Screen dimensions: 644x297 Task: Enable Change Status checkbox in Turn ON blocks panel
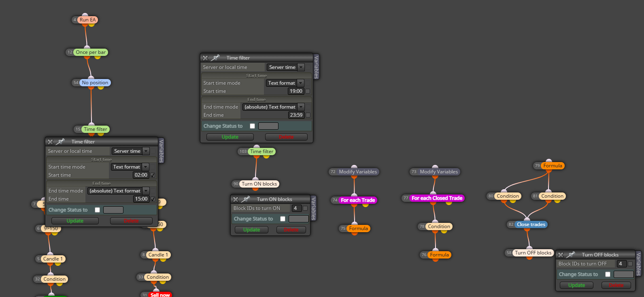pyautogui.click(x=283, y=219)
